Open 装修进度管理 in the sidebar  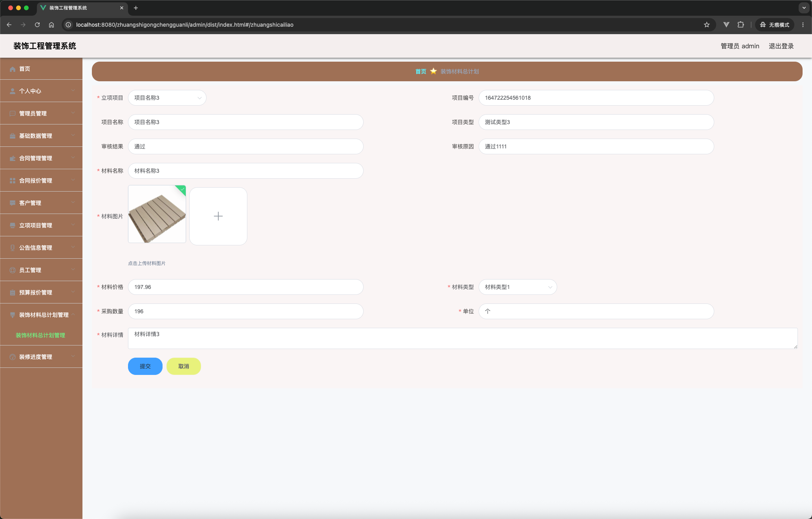tap(41, 357)
